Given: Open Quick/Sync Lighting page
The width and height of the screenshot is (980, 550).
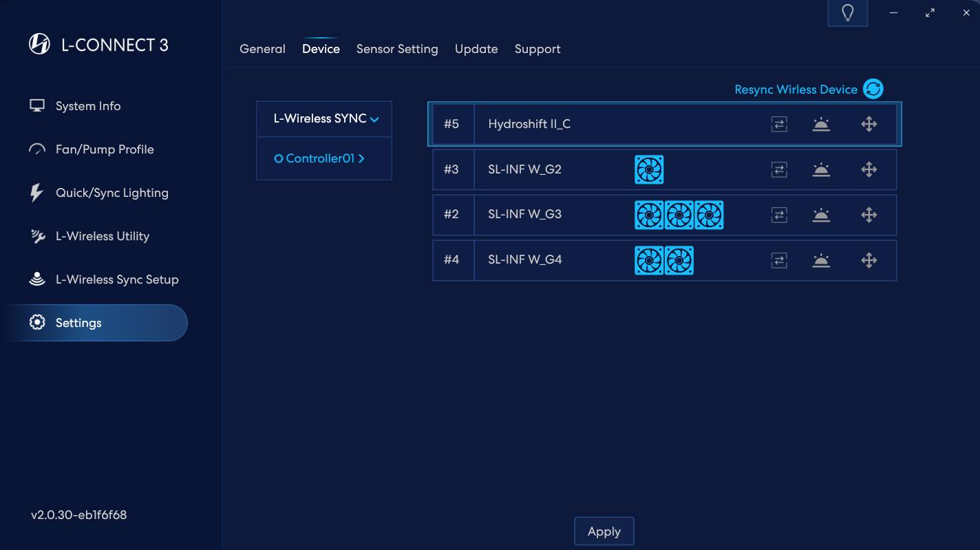Looking at the screenshot, I should click(111, 193).
